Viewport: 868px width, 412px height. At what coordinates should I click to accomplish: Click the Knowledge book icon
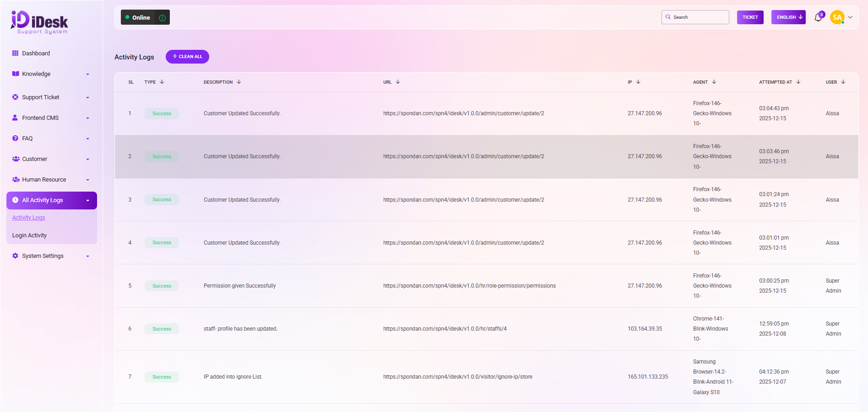click(x=15, y=74)
